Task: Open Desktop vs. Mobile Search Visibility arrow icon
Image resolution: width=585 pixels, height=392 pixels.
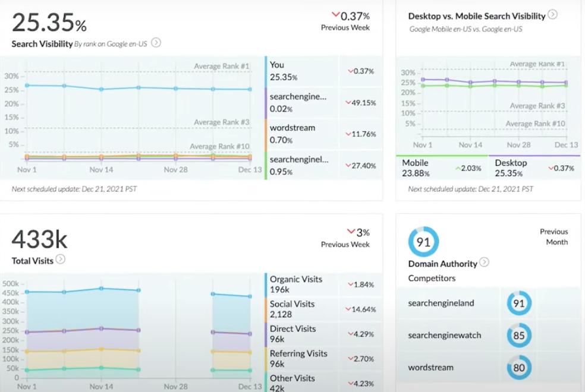Action: (x=552, y=14)
